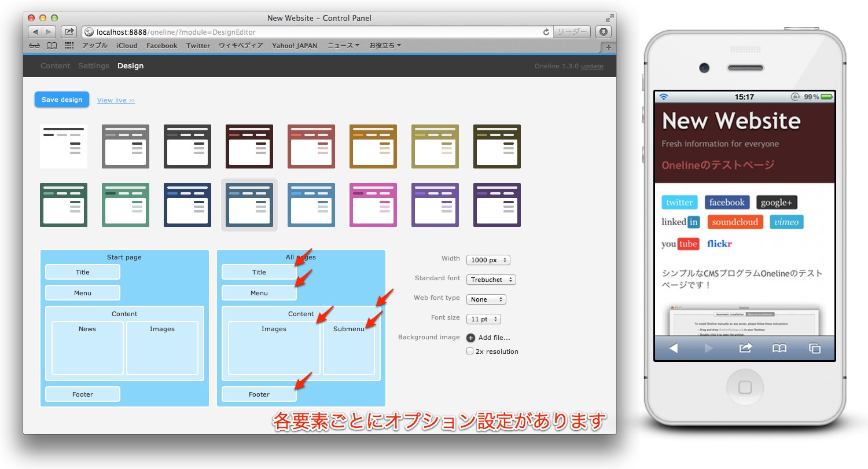Expand the Web font type dropdown
This screenshot has height=469, width=868.
(486, 299)
